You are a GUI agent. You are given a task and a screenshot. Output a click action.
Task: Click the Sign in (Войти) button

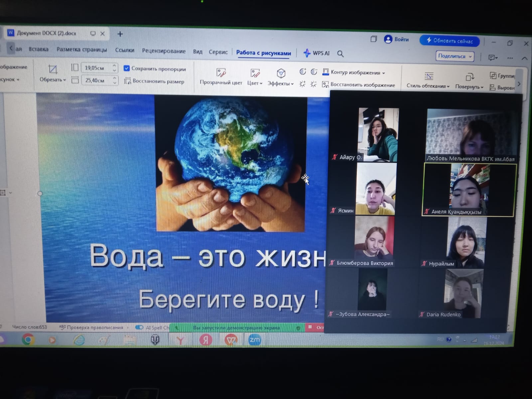click(397, 39)
